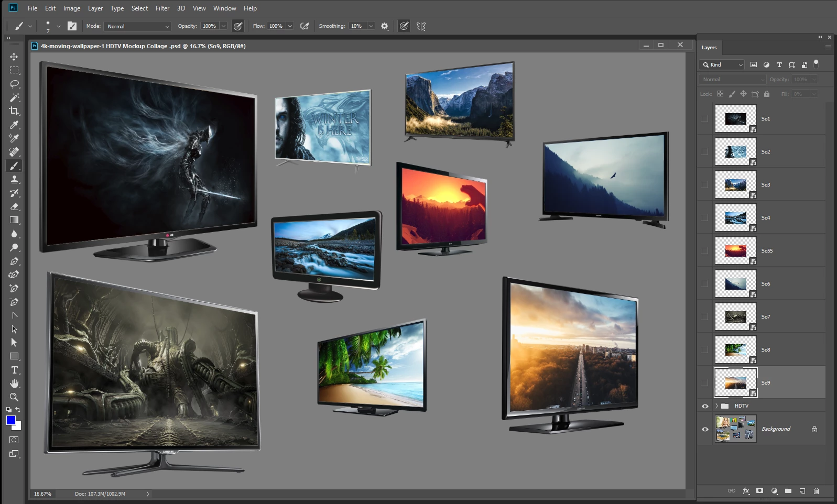Toggle pressure for opacity button
The image size is (837, 504).
pos(238,26)
